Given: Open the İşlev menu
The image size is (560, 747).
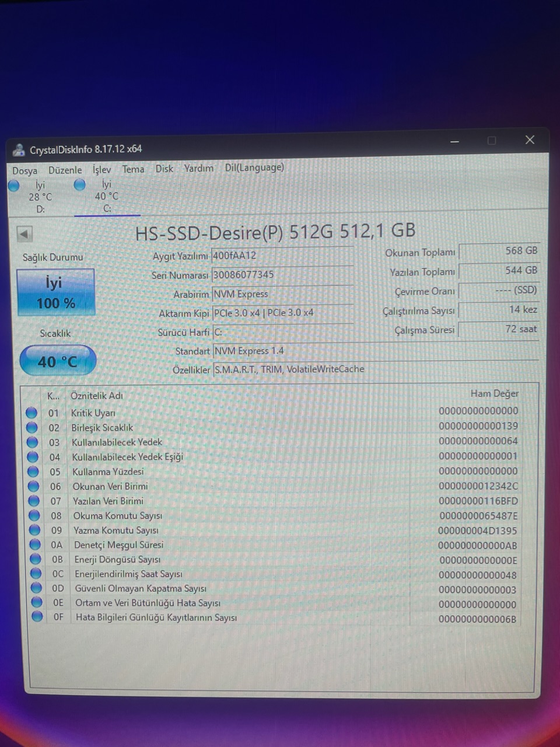Looking at the screenshot, I should pos(101,169).
